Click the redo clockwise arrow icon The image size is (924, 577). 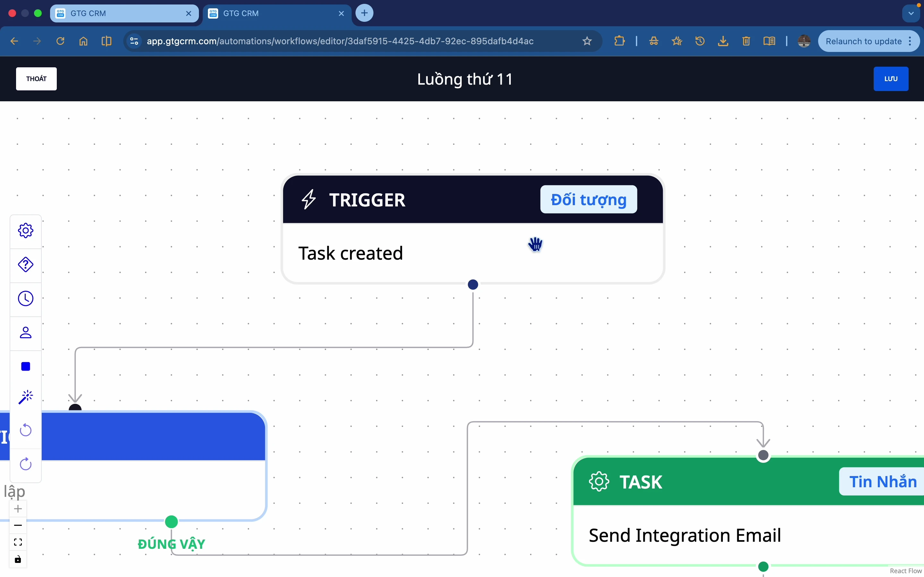click(x=26, y=464)
